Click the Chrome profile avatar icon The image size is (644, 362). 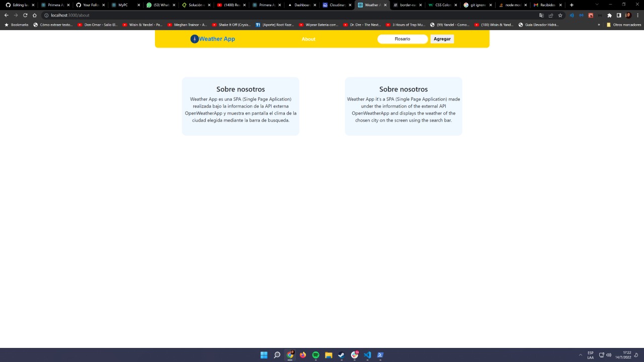click(627, 15)
